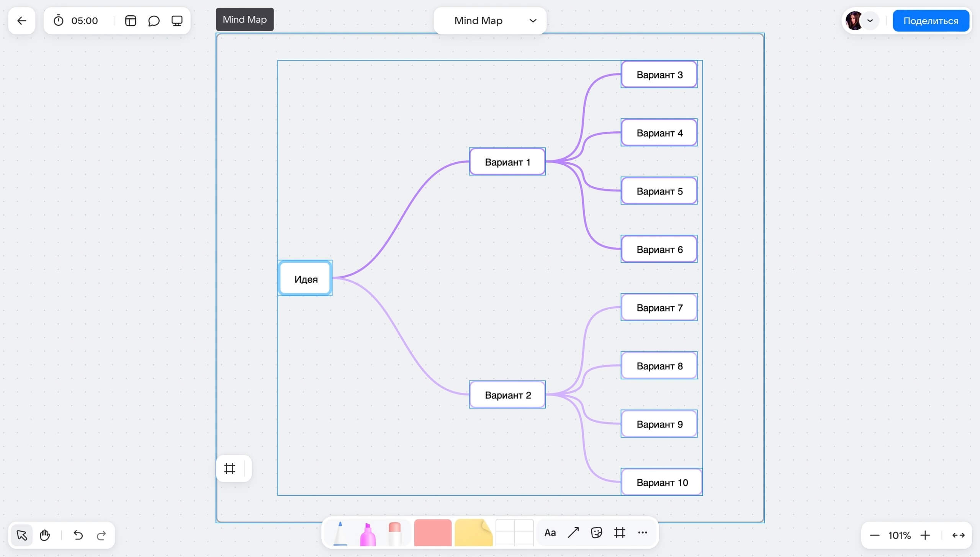Click the Поделиться button
Screen dimensions: 980x557
coord(931,21)
